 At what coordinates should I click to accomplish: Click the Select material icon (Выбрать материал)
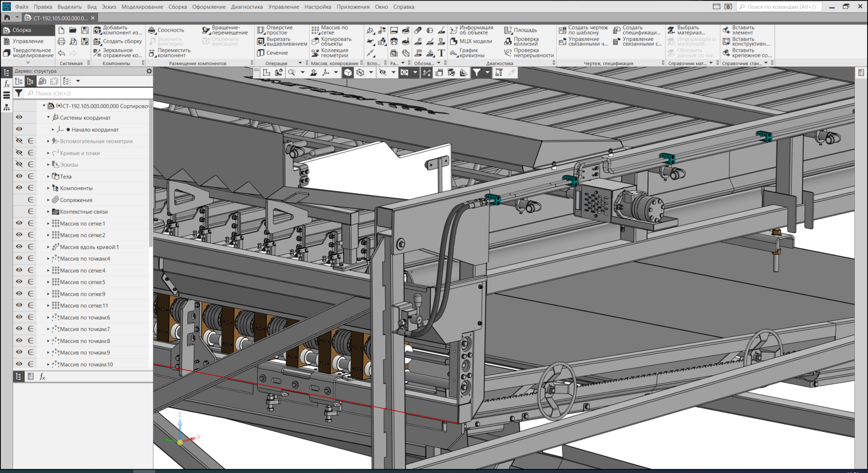671,30
